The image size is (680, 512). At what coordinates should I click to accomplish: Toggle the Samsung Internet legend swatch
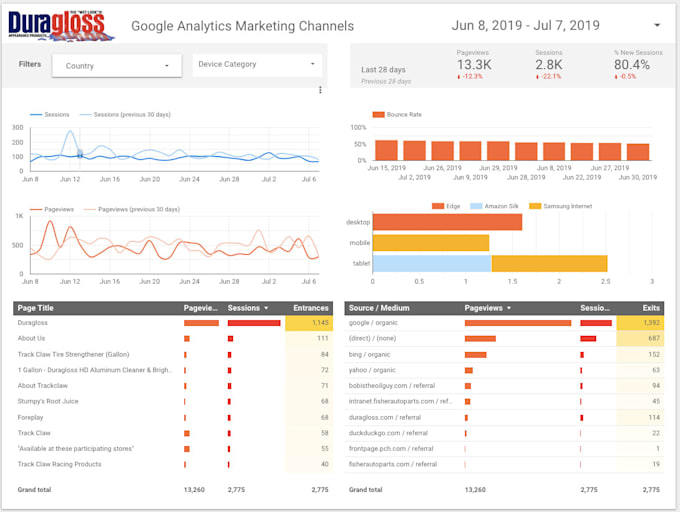[535, 206]
